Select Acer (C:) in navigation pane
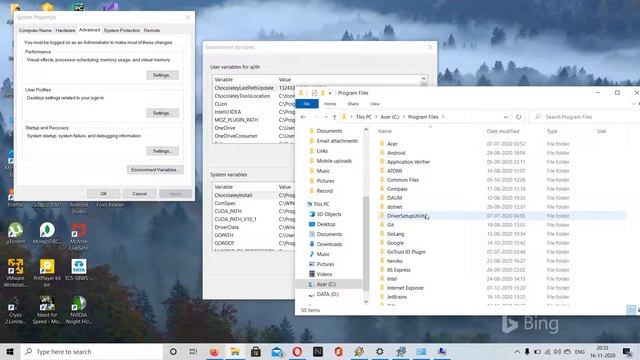The image size is (640, 360). 326,284
